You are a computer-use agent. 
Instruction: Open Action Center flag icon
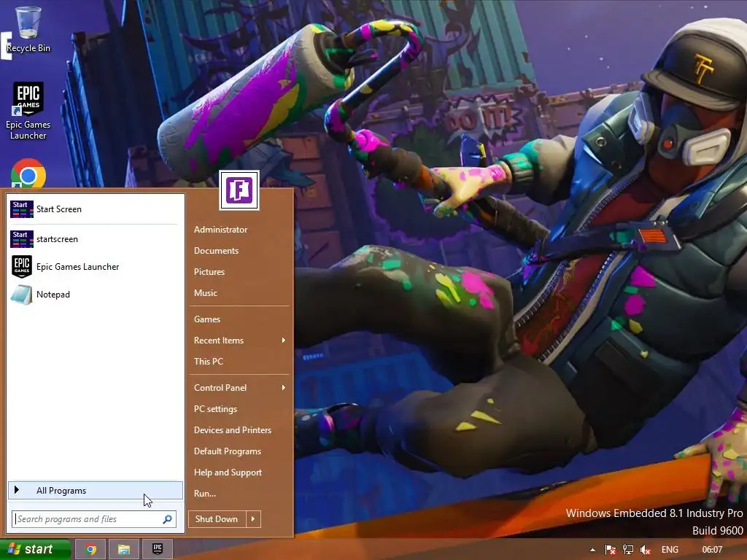click(x=611, y=550)
